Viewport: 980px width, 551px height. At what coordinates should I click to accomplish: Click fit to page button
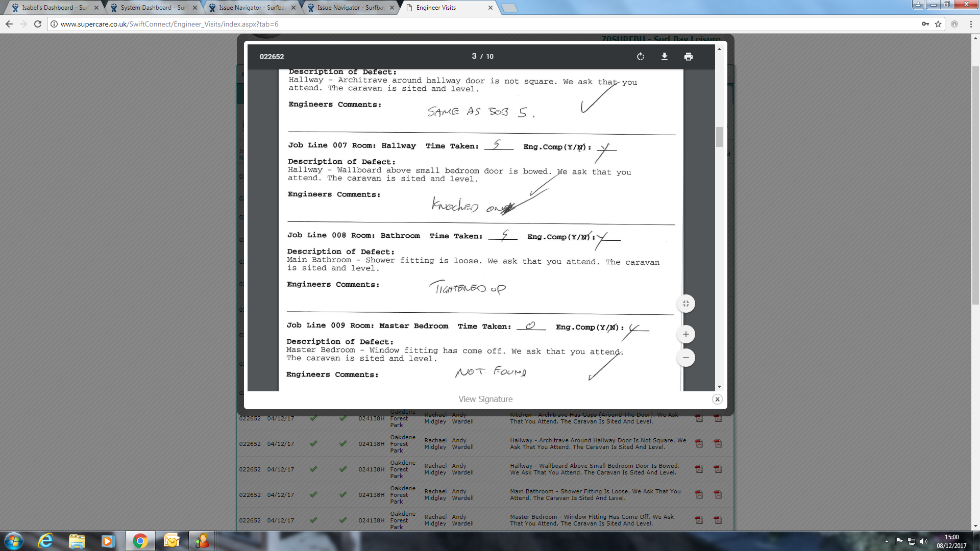[686, 304]
